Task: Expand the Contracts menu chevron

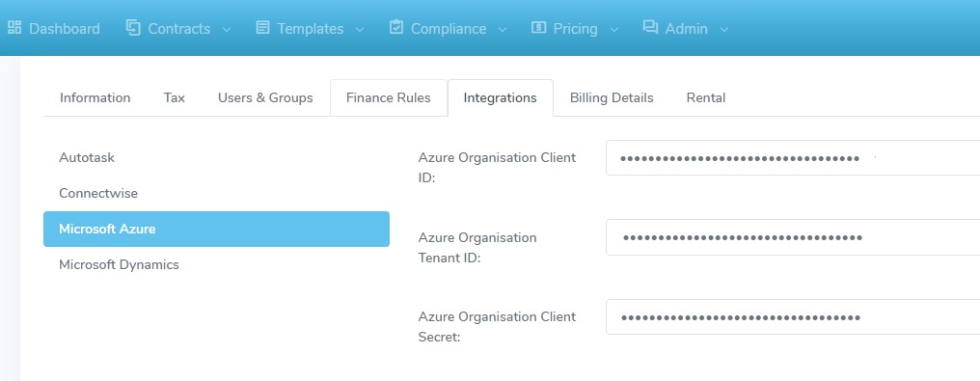Action: [x=227, y=29]
